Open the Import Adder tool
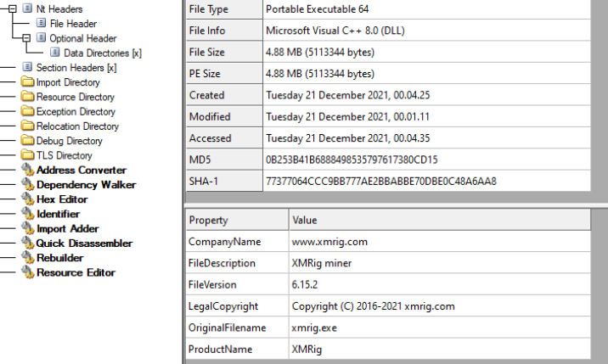Screen dimensions: 608x364 [67, 228]
